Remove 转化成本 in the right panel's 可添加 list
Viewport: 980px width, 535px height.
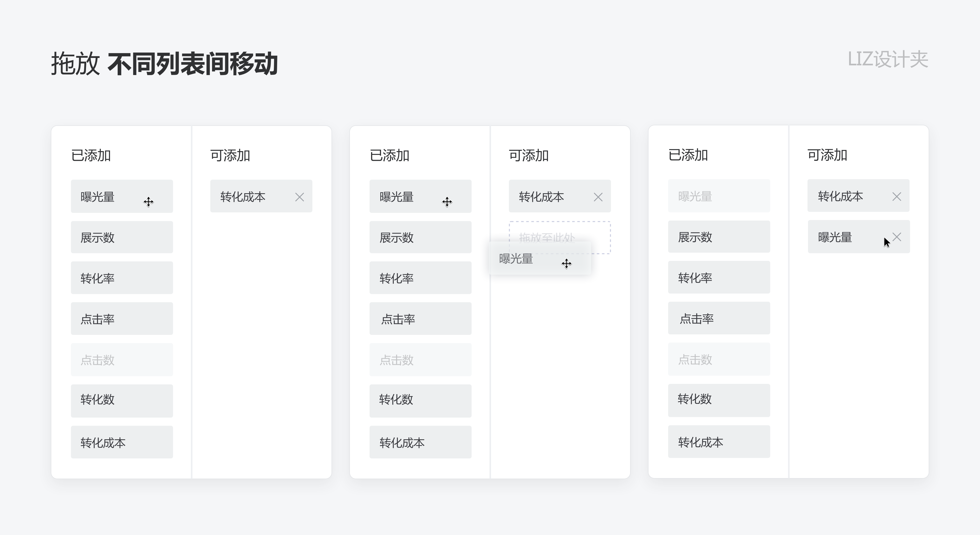point(897,196)
